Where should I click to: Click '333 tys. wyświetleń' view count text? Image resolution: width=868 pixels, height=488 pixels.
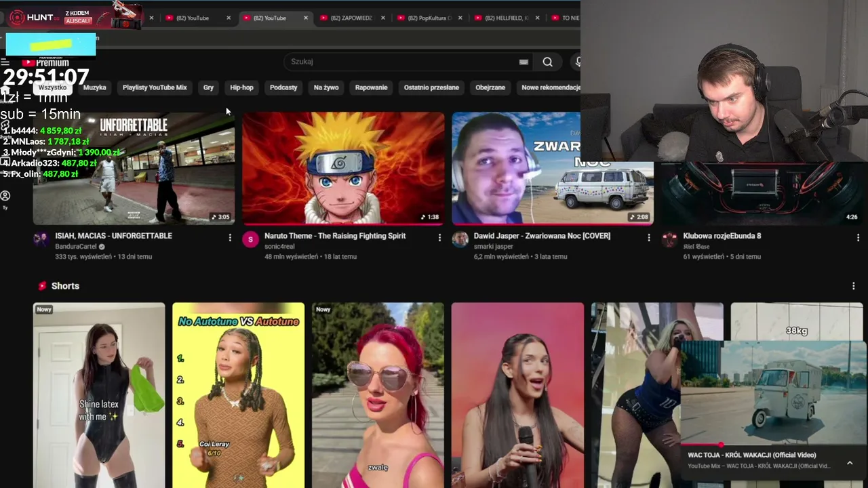pyautogui.click(x=83, y=257)
